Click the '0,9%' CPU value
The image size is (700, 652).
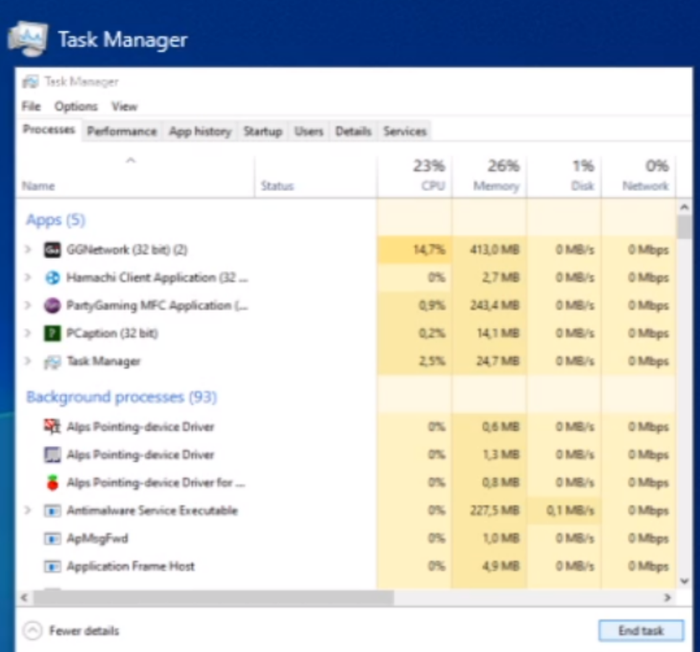click(x=432, y=305)
